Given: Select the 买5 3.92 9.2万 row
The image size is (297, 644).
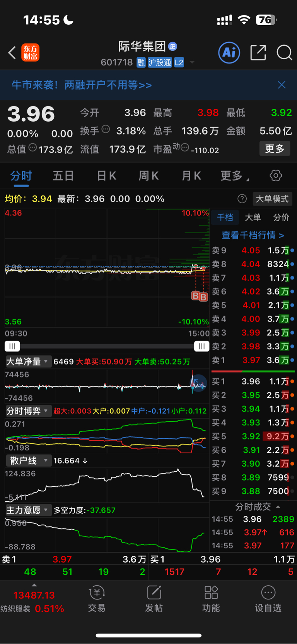Looking at the screenshot, I should tap(253, 436).
